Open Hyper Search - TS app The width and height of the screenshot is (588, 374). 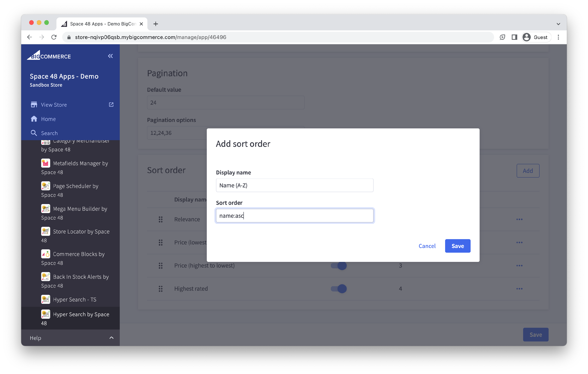(x=69, y=299)
